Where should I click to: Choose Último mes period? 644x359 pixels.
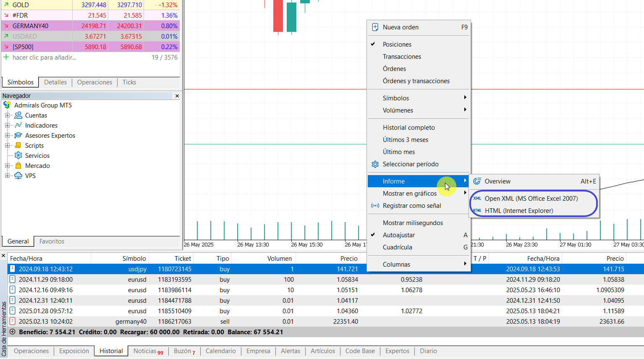tap(418, 152)
